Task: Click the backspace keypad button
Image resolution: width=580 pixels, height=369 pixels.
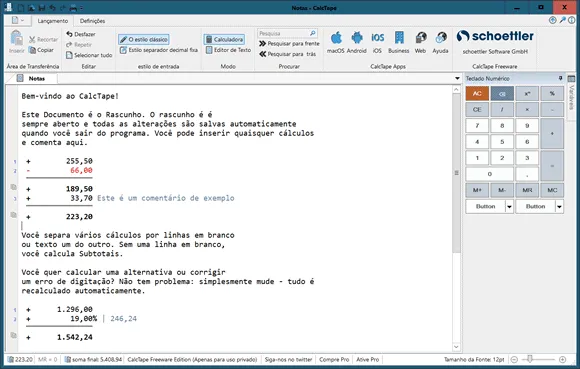Action: tap(502, 94)
